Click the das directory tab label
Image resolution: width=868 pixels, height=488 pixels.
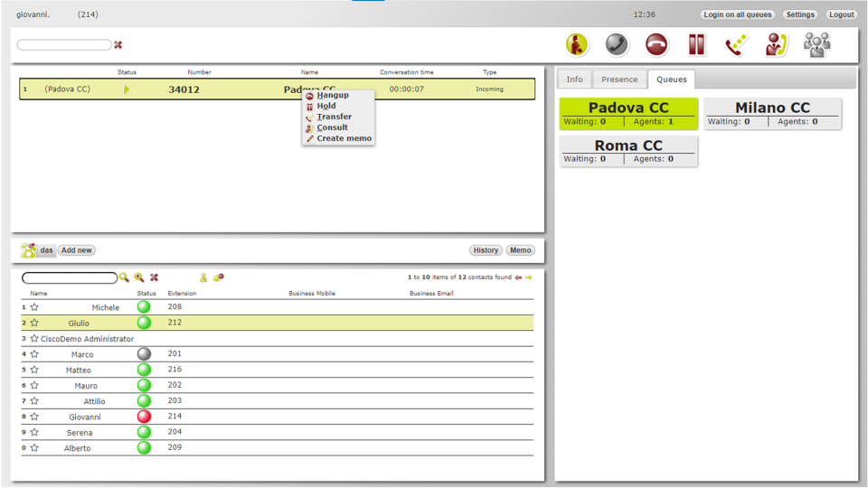46,250
